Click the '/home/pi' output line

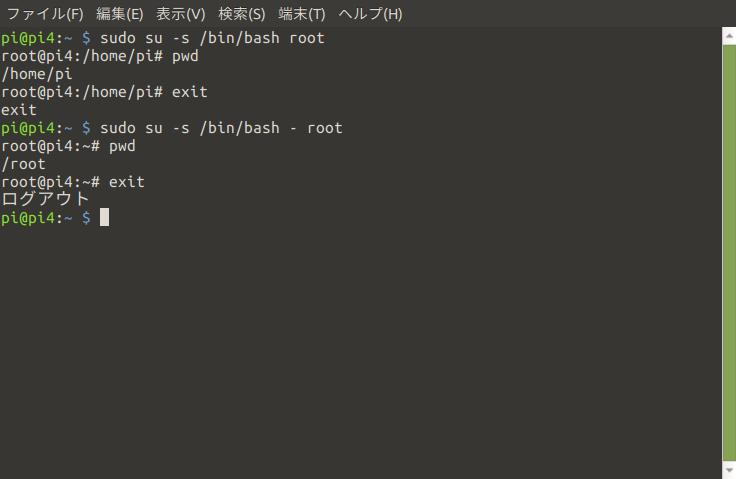37,74
